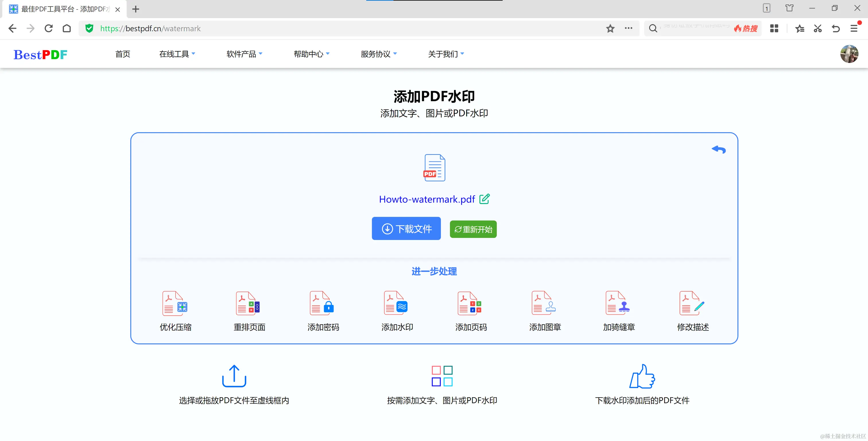
Task: Expand the 在线工具 dropdown menu
Action: [177, 54]
